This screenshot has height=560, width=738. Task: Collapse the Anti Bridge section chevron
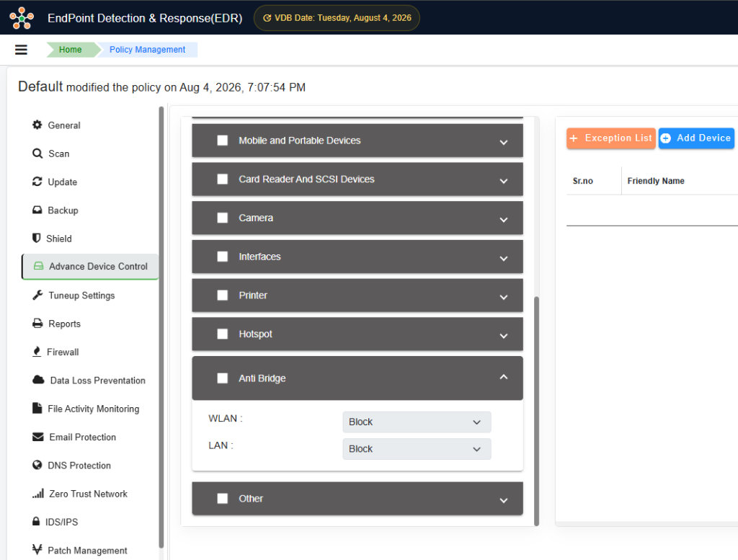(504, 377)
